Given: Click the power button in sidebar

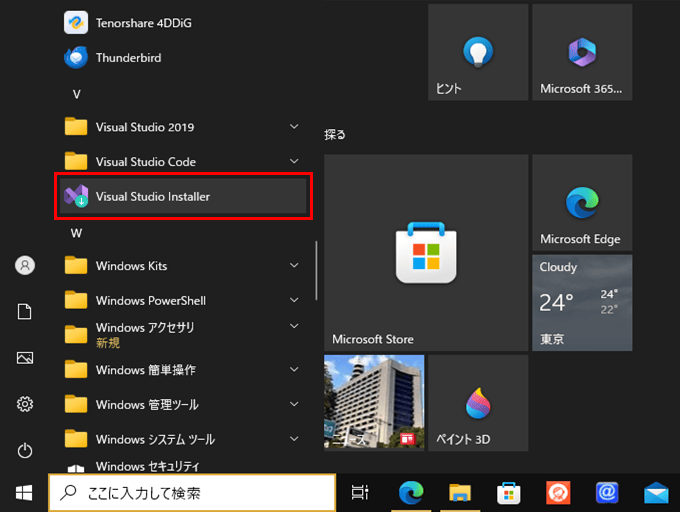Looking at the screenshot, I should (x=25, y=450).
